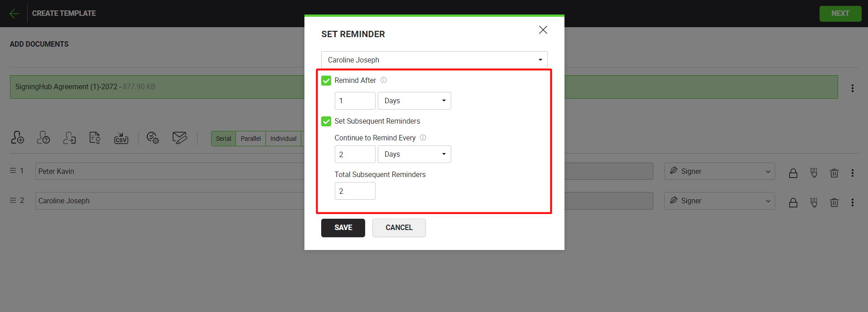Click the SAVE button
Screen dimensions: 868x312
coord(343,228)
